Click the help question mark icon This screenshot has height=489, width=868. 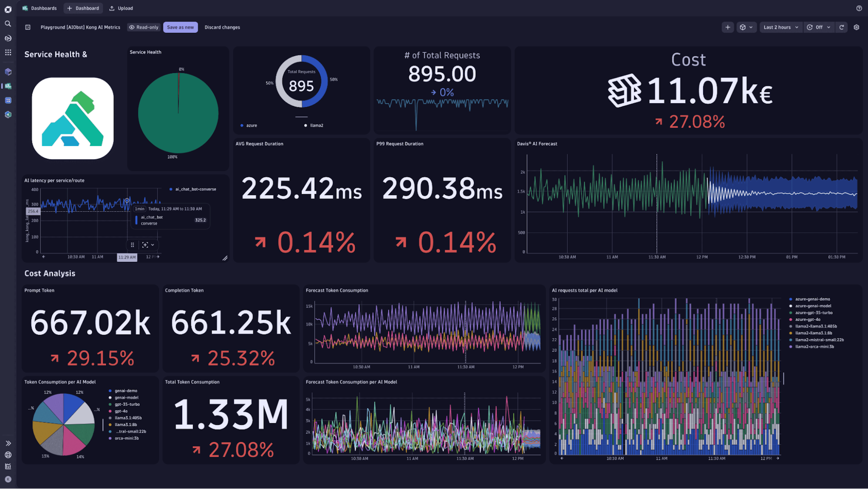(859, 8)
